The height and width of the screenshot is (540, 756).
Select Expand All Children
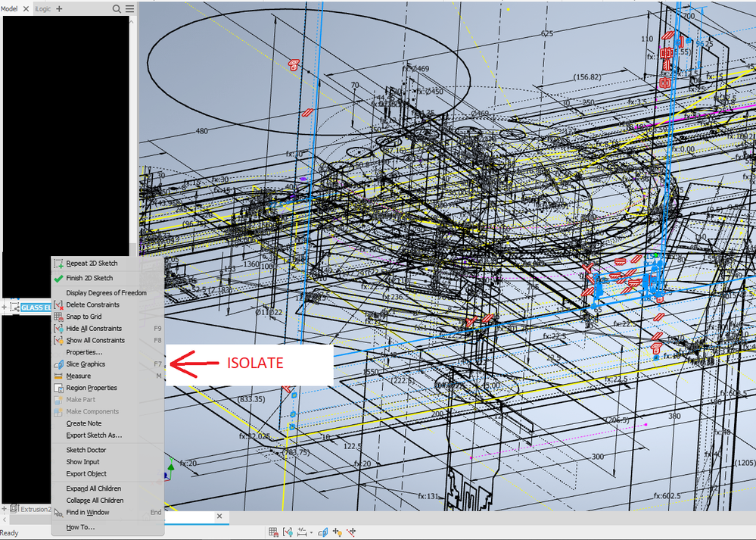[107, 488]
